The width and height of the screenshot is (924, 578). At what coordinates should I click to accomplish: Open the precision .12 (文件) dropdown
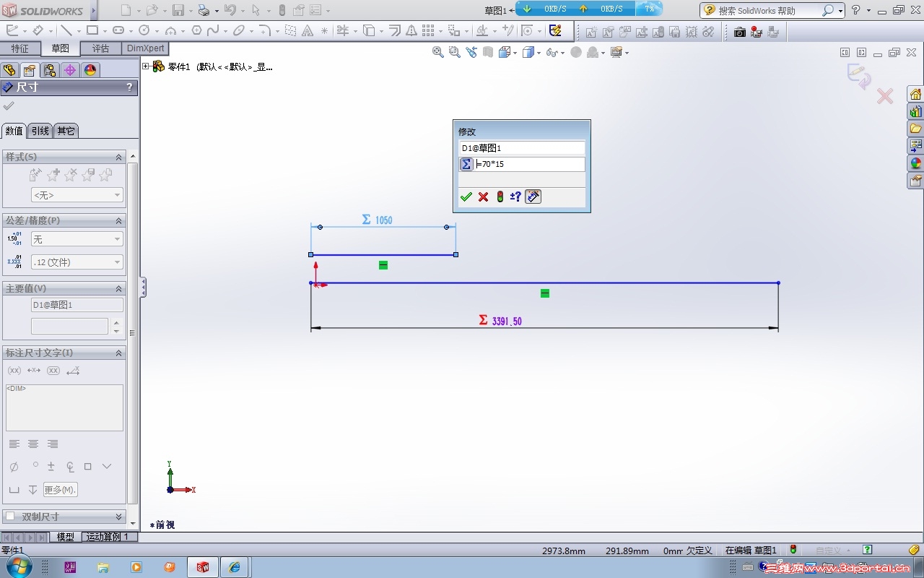click(77, 262)
